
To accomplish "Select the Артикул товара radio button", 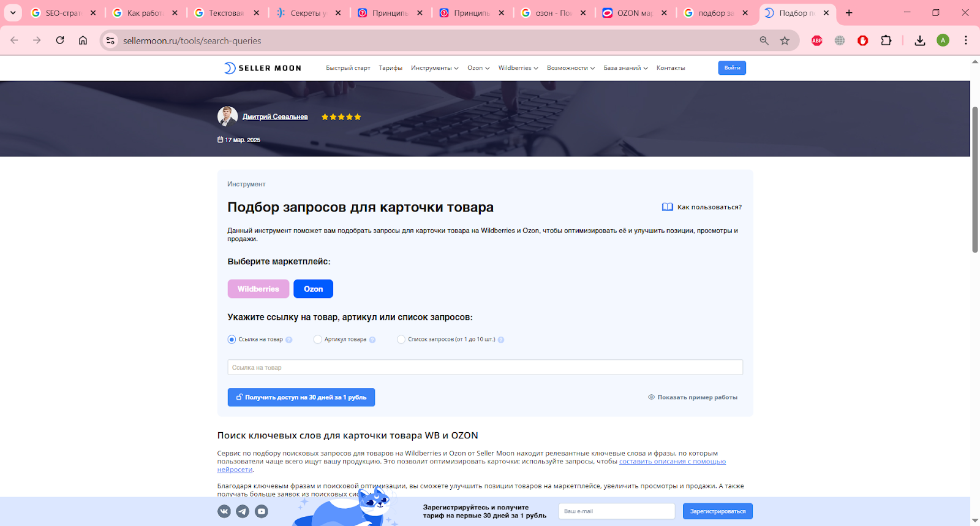I will (317, 339).
